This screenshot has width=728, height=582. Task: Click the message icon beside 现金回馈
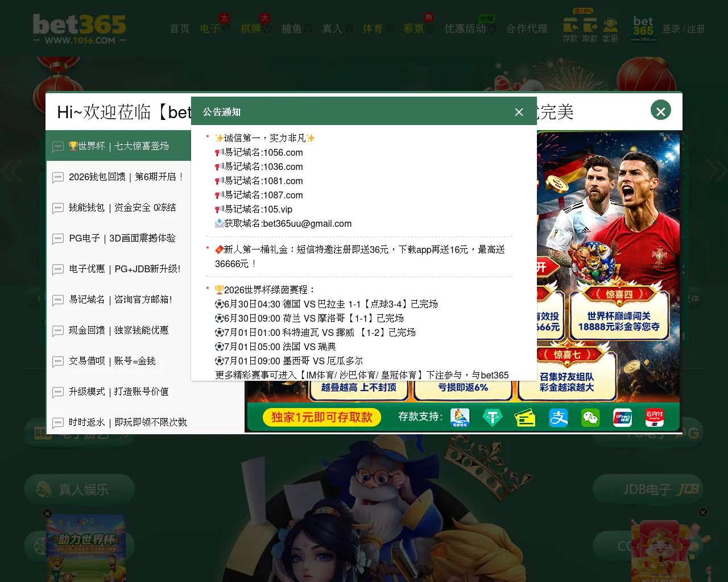57,331
